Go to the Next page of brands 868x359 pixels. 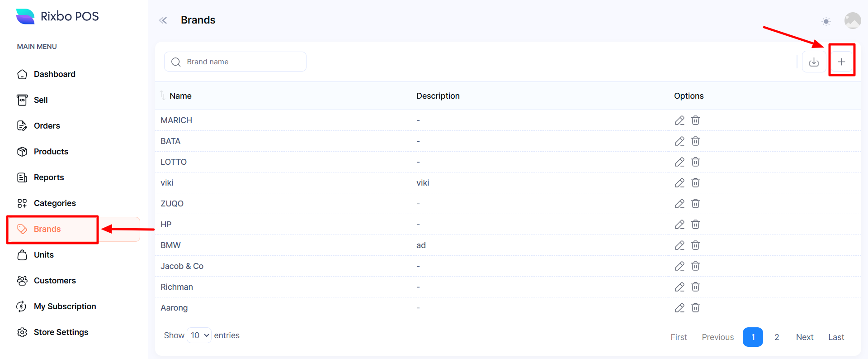tap(804, 337)
